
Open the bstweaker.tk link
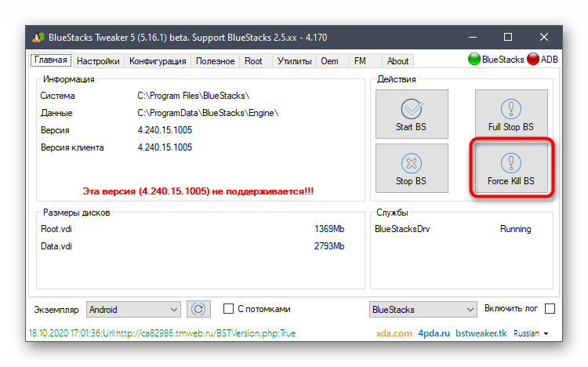[x=481, y=333]
